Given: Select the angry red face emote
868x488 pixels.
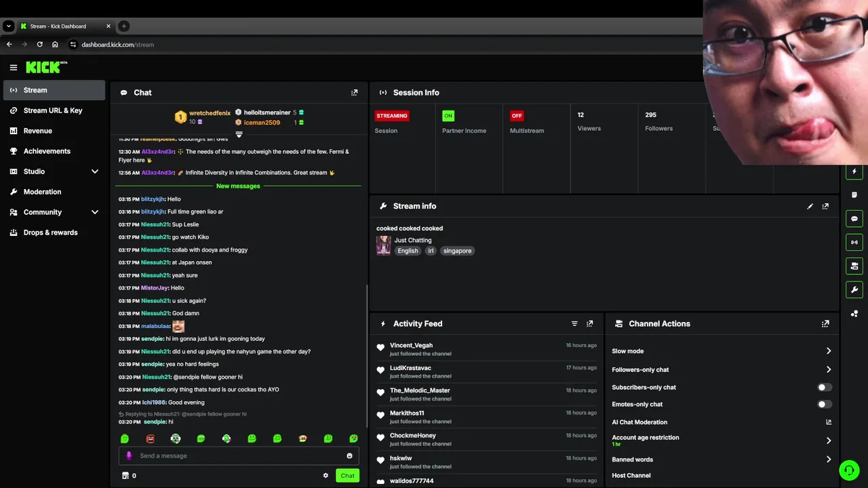Looking at the screenshot, I should pos(150,439).
